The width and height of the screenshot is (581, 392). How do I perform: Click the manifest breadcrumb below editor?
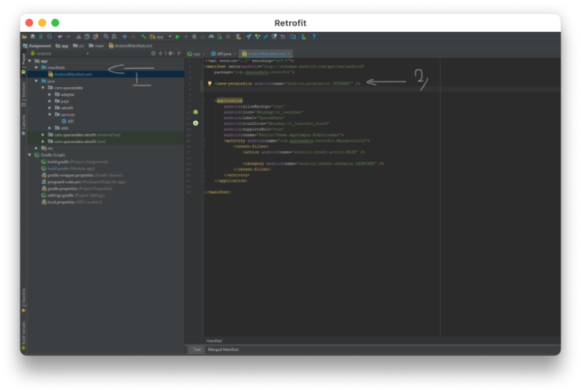(214, 341)
